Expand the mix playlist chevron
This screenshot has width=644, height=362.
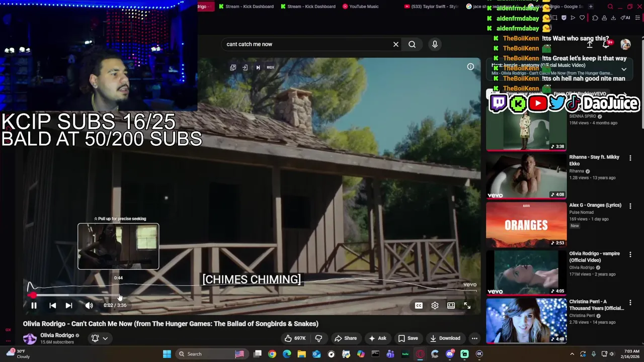point(624,69)
